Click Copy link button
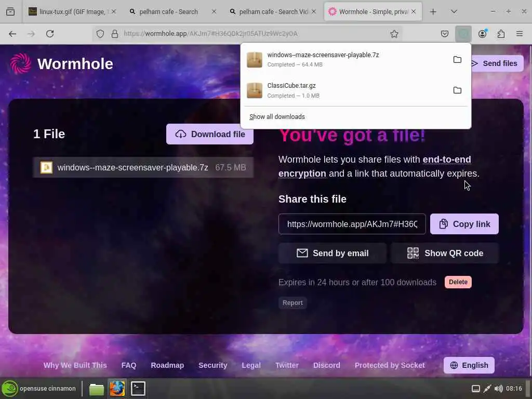The height and width of the screenshot is (399, 532). [464, 224]
